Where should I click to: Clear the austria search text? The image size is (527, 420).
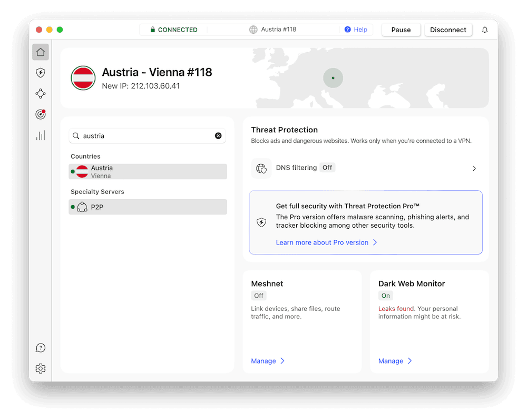(x=218, y=136)
